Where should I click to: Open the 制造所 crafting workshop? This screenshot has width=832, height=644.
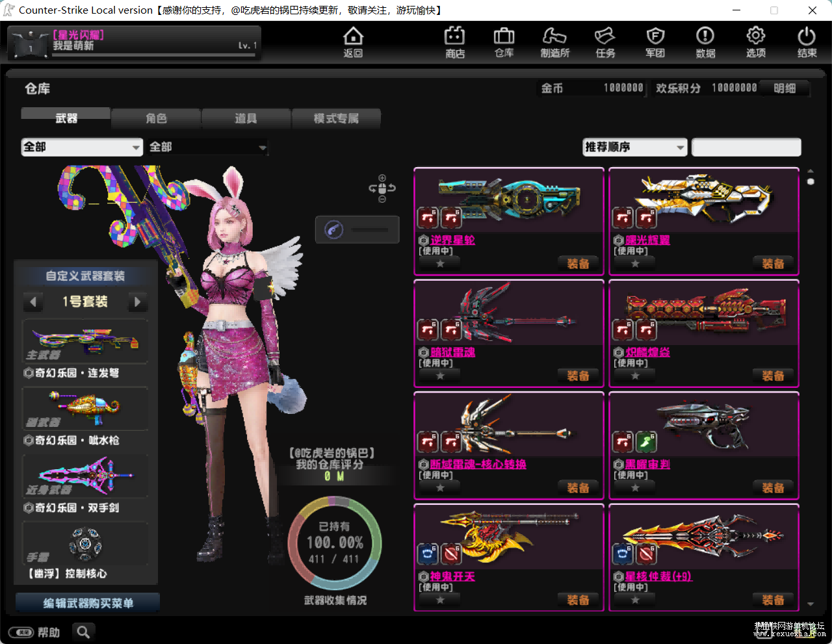(554, 43)
